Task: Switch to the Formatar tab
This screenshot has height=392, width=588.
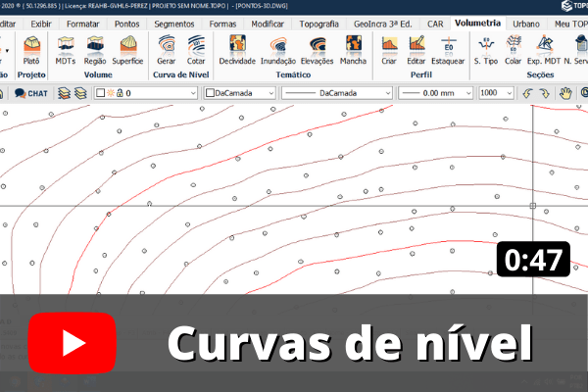Action: click(x=83, y=24)
